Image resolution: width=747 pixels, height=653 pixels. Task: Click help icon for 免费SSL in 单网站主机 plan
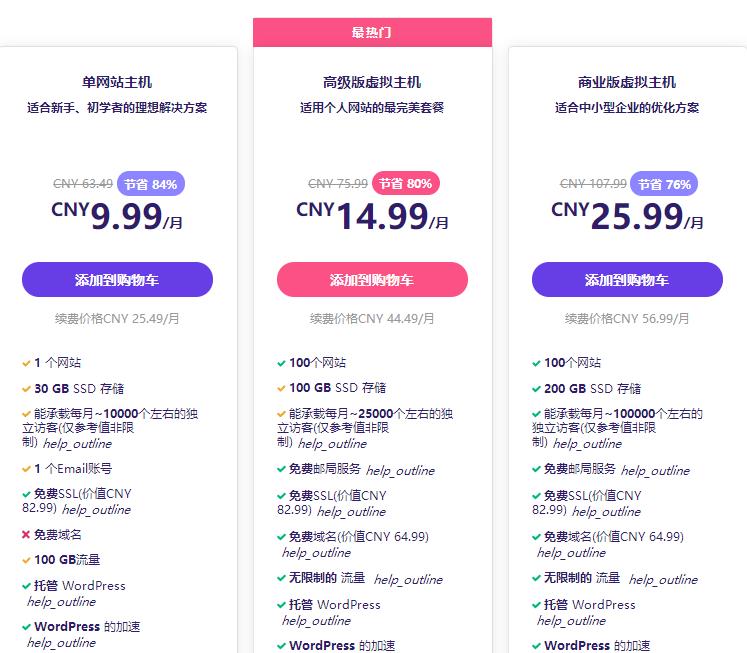(96, 510)
